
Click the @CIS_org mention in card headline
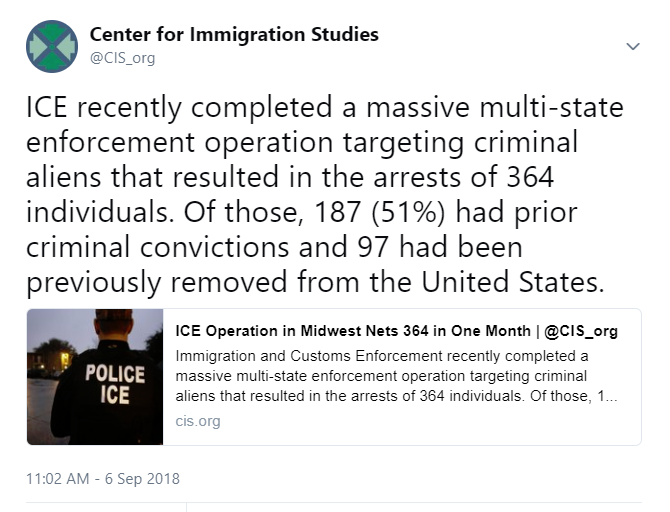pos(581,331)
